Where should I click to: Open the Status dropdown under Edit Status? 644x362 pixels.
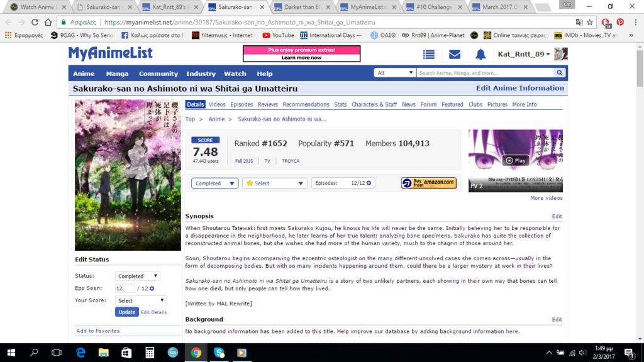137,276
